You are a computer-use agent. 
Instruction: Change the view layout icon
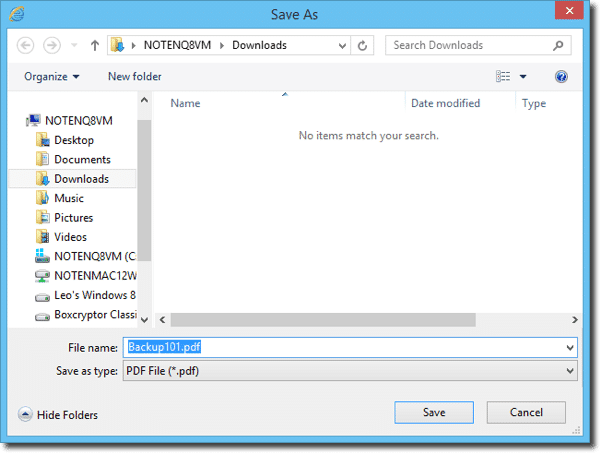click(x=503, y=76)
